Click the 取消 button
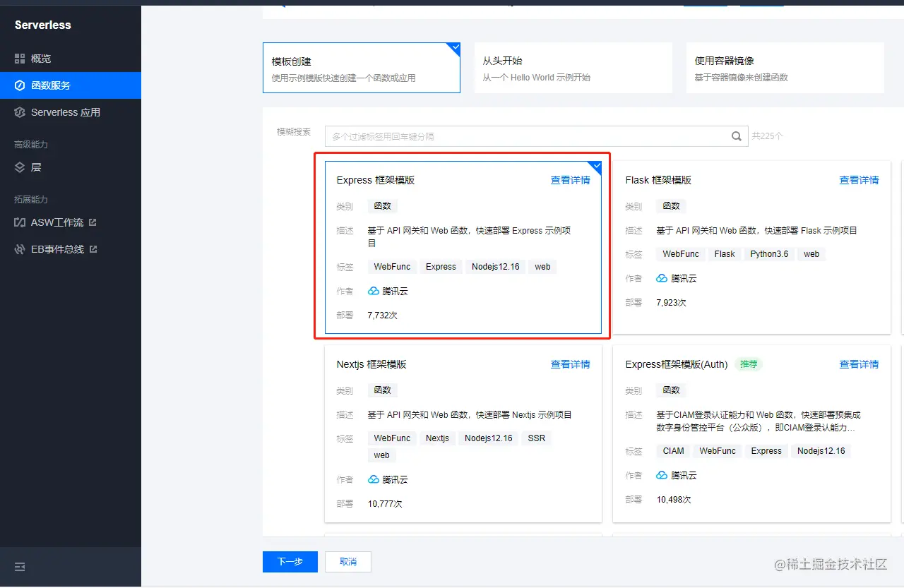 click(x=348, y=562)
